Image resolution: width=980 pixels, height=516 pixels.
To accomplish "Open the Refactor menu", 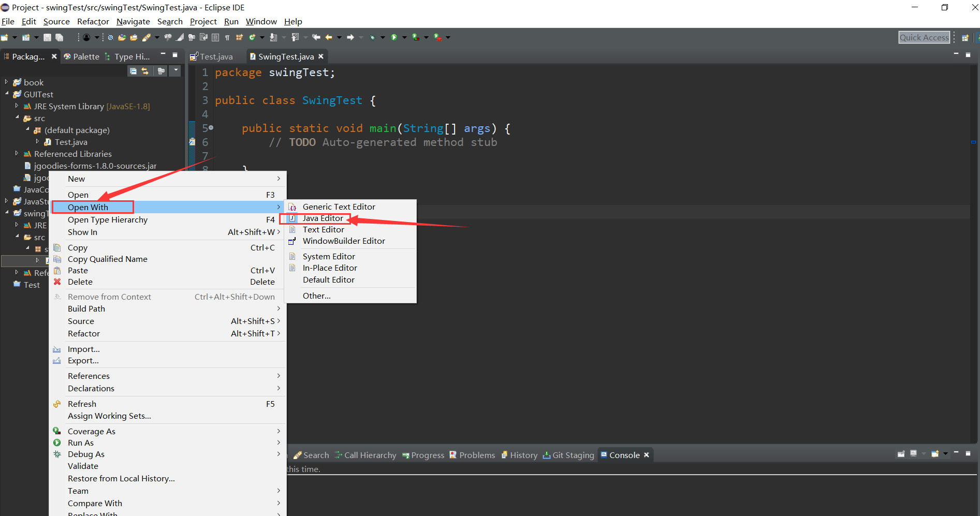I will click(93, 21).
